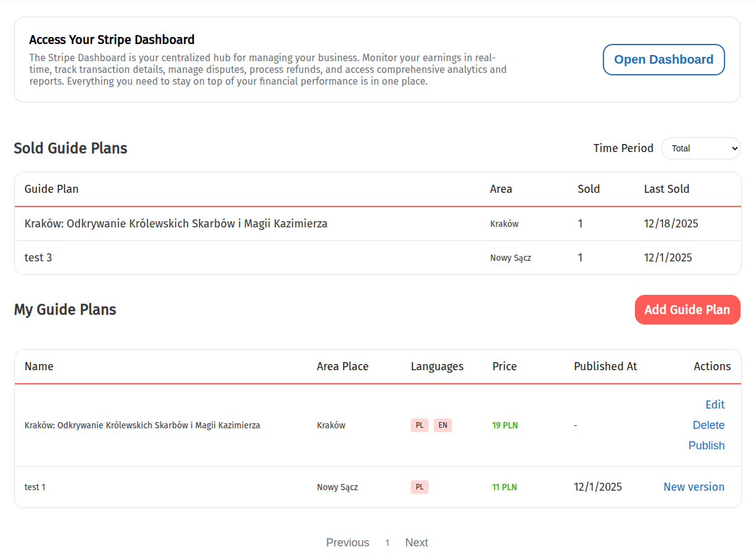Viewport: 756px width, 555px height.
Task: Click the EN language badge
Action: click(443, 425)
